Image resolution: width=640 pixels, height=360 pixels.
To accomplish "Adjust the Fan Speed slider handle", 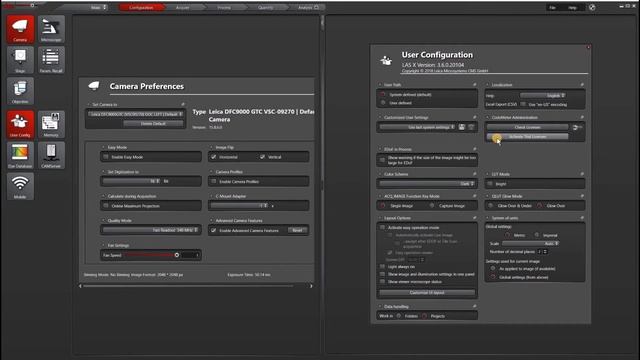I will (177, 255).
